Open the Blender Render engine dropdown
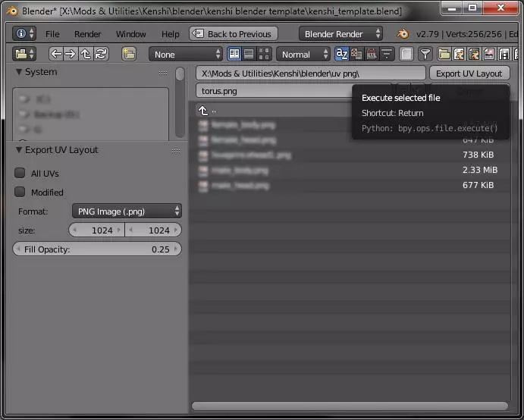 (x=341, y=34)
